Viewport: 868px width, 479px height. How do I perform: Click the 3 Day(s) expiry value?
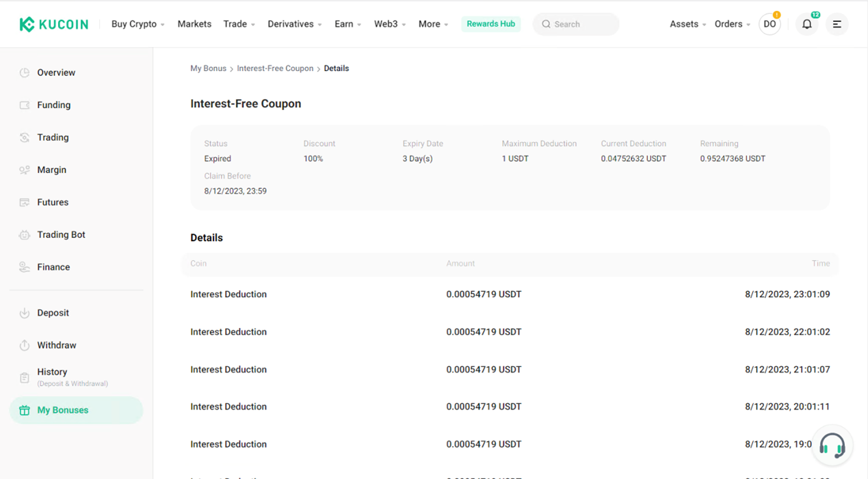(x=417, y=159)
